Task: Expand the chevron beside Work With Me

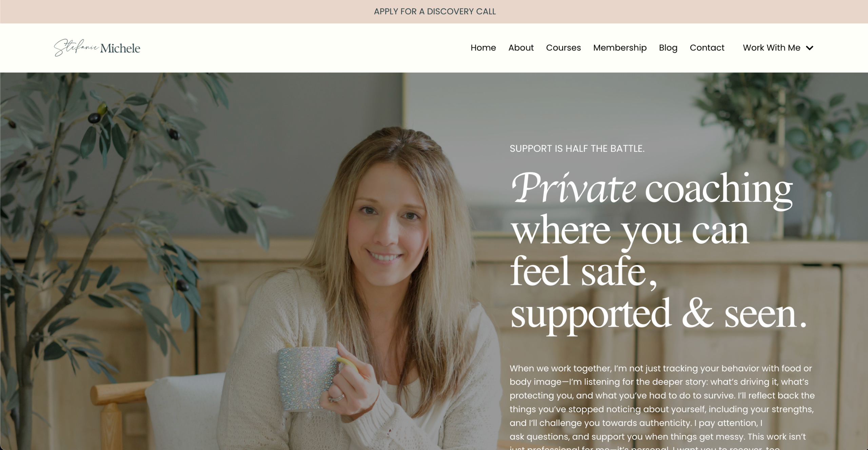Action: click(810, 48)
